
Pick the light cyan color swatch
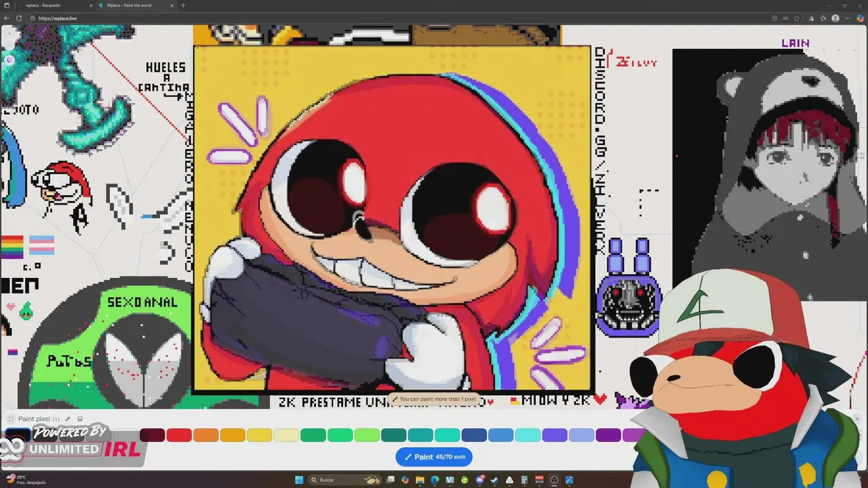tap(528, 435)
